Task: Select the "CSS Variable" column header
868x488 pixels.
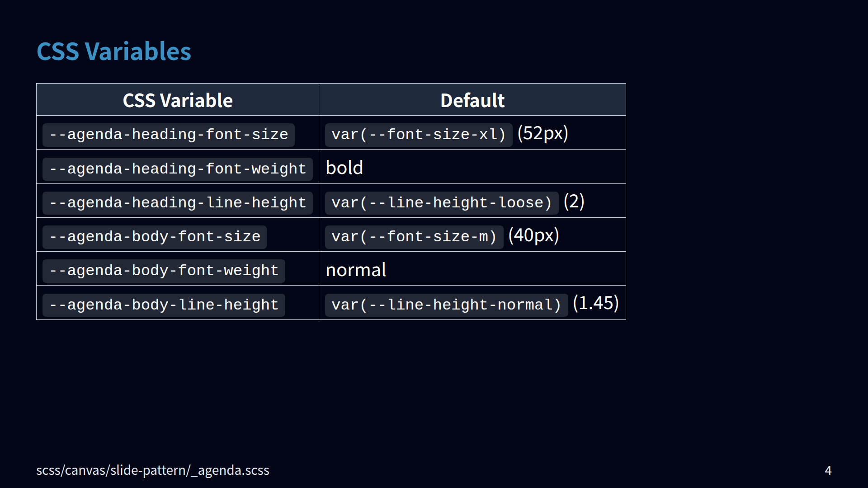Action: point(178,100)
